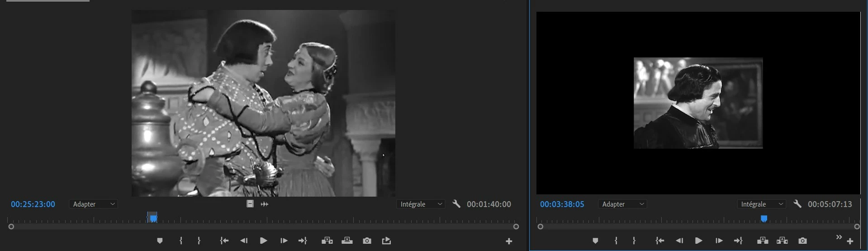Mark Out point in Program monitor
The height and width of the screenshot is (251, 868).
point(634,241)
